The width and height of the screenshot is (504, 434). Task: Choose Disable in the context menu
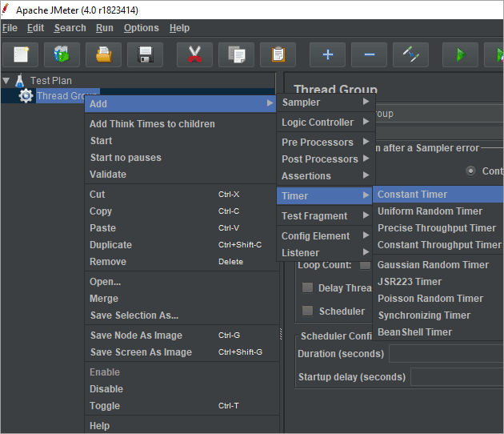click(182, 388)
